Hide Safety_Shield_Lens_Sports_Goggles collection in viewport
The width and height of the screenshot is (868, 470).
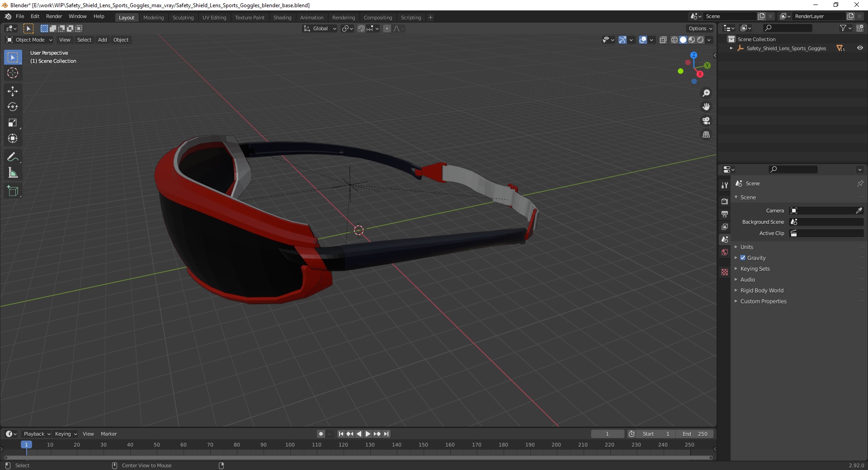(860, 48)
